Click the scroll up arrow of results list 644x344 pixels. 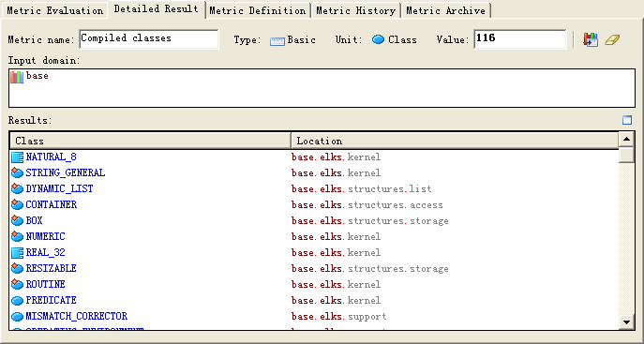(626, 139)
